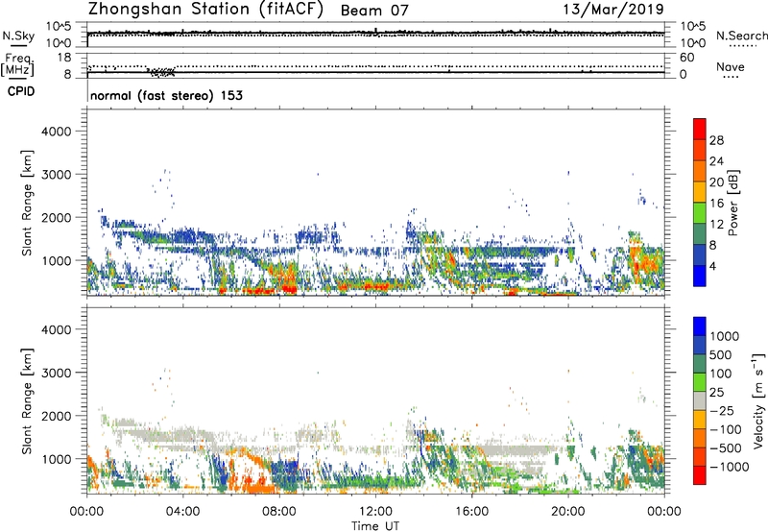The image size is (768, 532).
Task: Click the 'Slant Range [km]' label of the power panel
Action: [27, 204]
